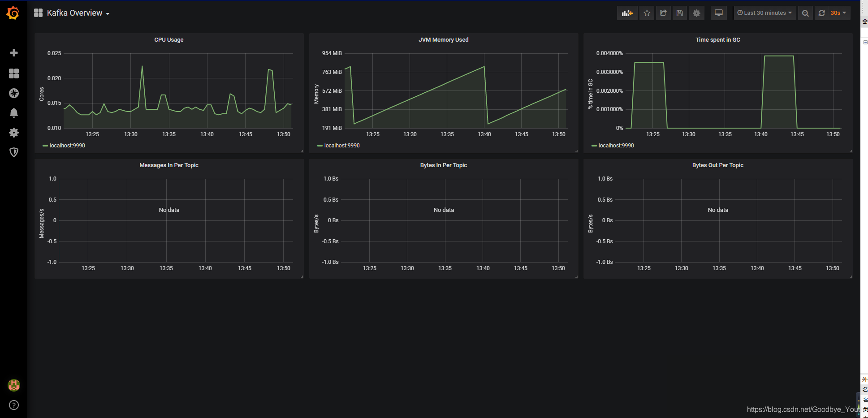Screen dimensions: 868x418
Task: Cycle view mode with monitor icon
Action: pos(719,13)
